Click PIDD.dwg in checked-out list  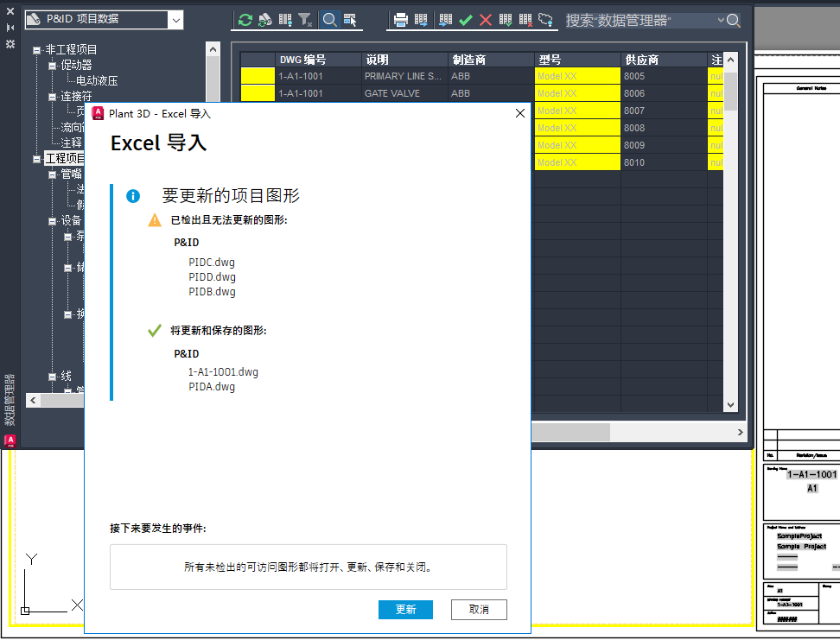click(212, 277)
